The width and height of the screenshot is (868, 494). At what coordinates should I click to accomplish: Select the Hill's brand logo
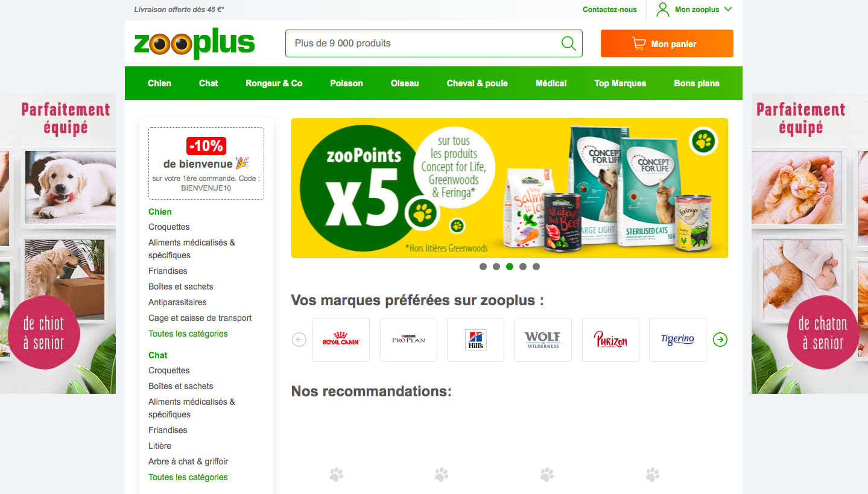tap(475, 340)
